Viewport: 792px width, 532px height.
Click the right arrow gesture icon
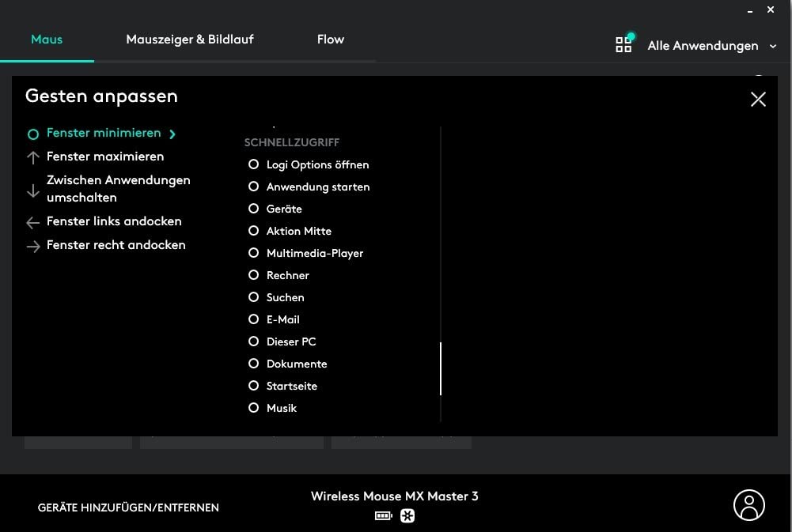point(32,247)
